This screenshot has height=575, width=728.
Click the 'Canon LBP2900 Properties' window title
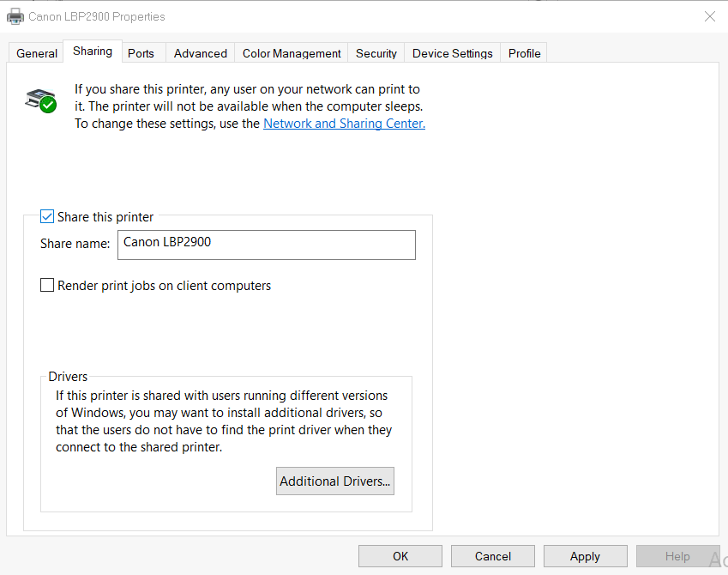pyautogui.click(x=97, y=16)
